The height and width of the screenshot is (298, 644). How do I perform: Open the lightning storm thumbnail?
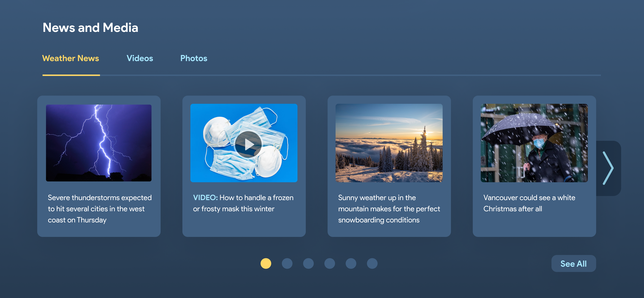pyautogui.click(x=99, y=143)
